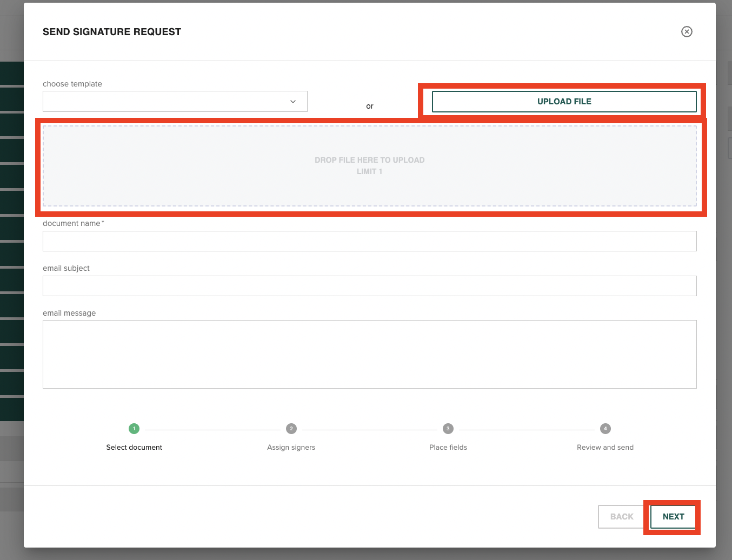732x560 pixels.
Task: Click the step 2 circle indicator
Action: (x=291, y=428)
